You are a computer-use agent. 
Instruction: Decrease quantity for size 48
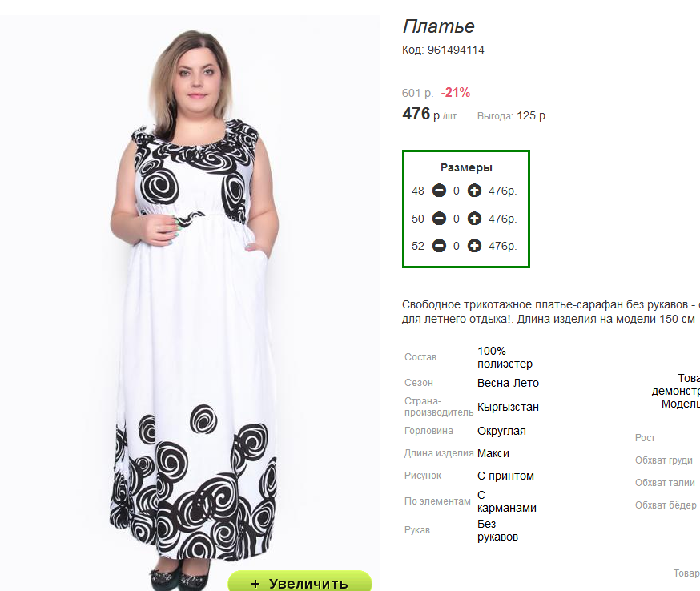pyautogui.click(x=439, y=191)
